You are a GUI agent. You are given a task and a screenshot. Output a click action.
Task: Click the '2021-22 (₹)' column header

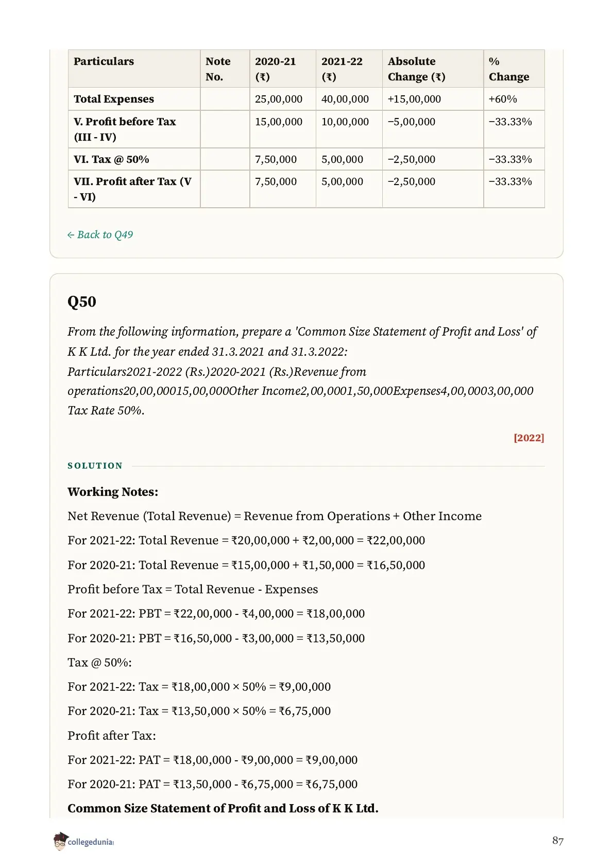click(x=342, y=69)
